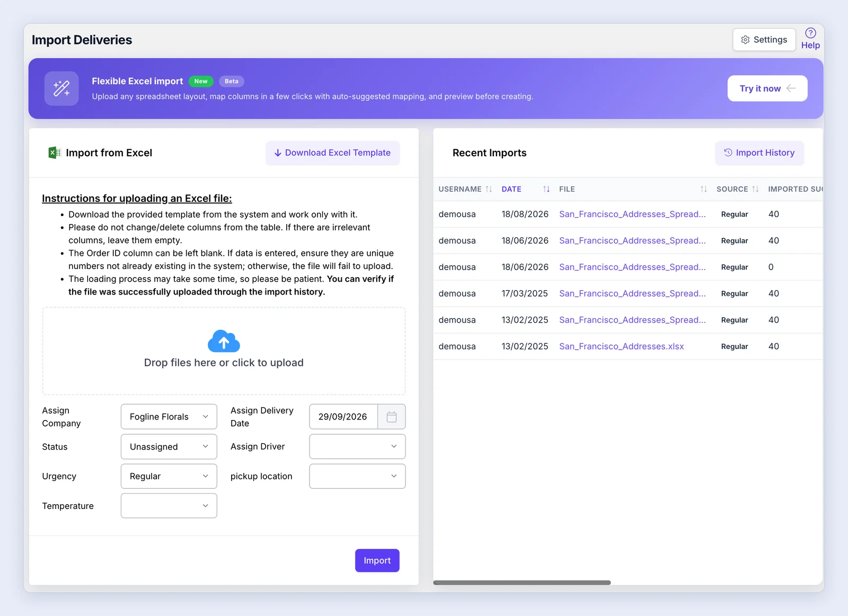Image resolution: width=848 pixels, height=616 pixels.
Task: Click the 'Recent Imports' heading
Action: (489, 153)
